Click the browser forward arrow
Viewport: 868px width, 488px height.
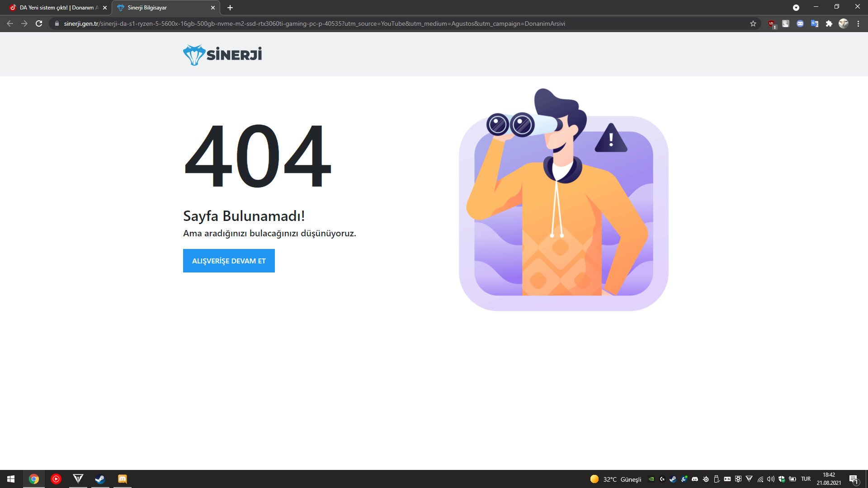pyautogui.click(x=24, y=23)
